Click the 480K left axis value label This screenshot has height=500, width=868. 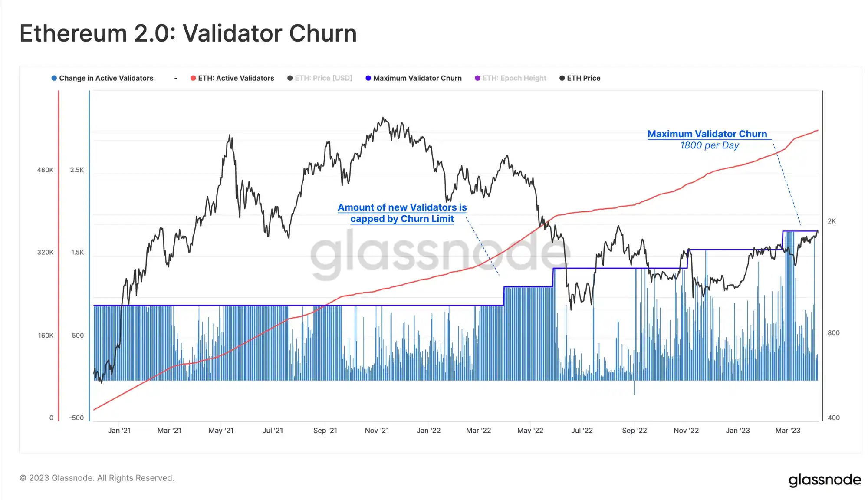(45, 170)
